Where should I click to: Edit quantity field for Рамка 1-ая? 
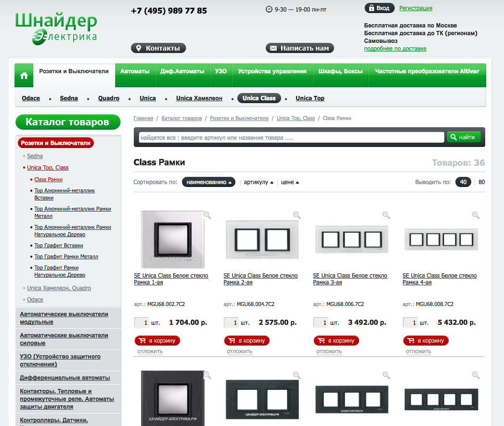pyautogui.click(x=142, y=322)
